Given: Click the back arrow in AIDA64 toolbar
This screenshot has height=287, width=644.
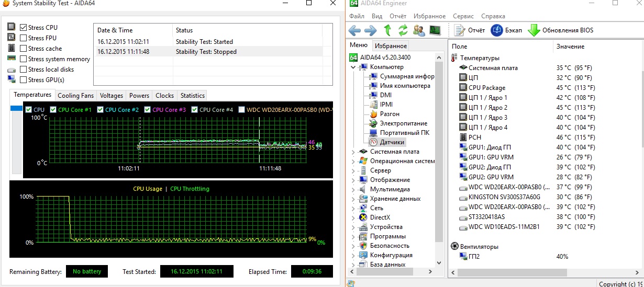Looking at the screenshot, I should [354, 30].
